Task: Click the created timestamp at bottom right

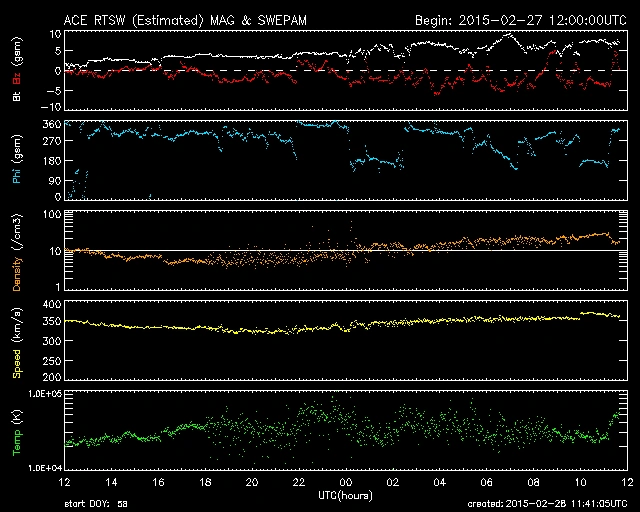Action: (551, 503)
